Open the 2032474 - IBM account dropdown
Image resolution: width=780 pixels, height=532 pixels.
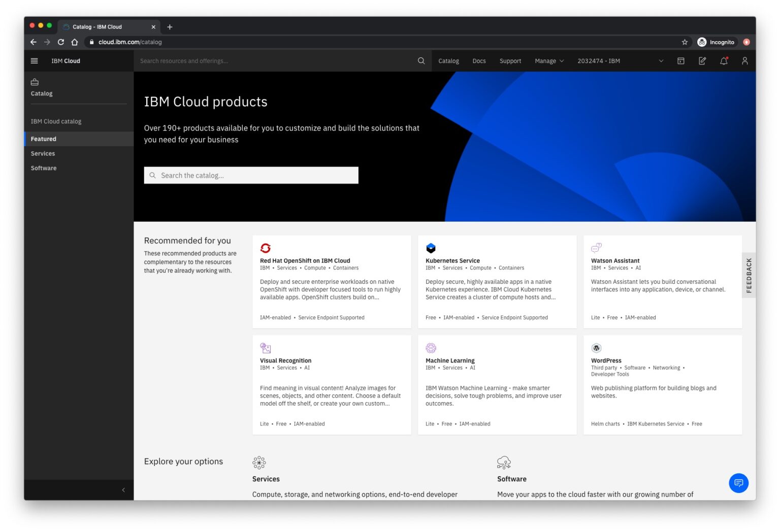(x=621, y=61)
